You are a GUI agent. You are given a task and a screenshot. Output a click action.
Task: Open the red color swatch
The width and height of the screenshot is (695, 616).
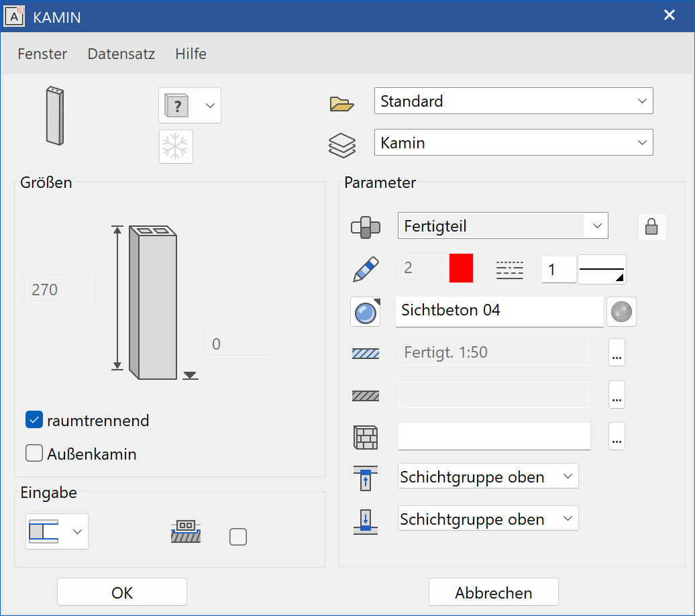(461, 268)
